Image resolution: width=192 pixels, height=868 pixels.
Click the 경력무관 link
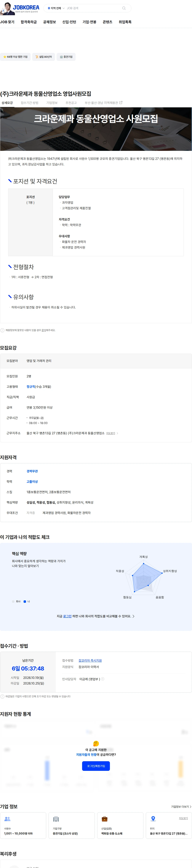32,471
